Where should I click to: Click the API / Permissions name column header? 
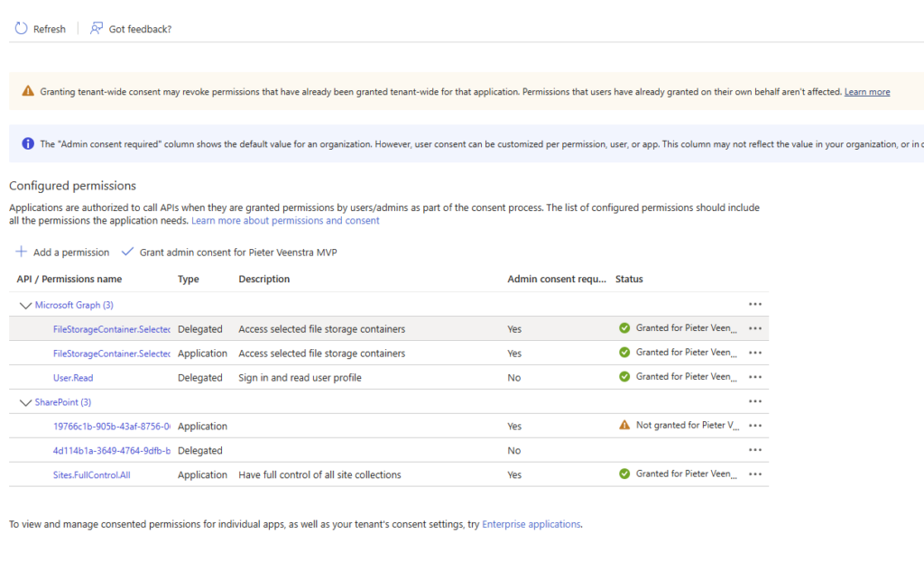[x=69, y=279]
